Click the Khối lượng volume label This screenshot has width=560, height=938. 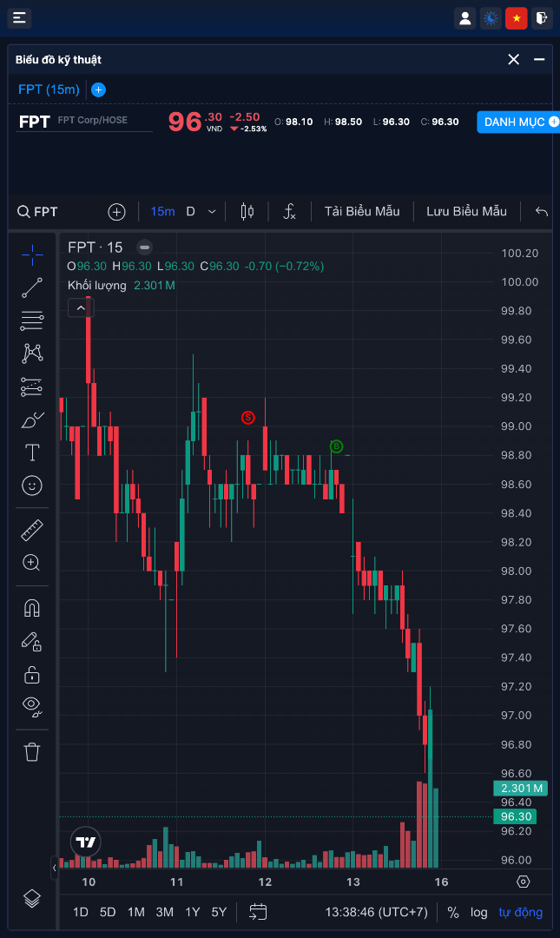pos(97,286)
